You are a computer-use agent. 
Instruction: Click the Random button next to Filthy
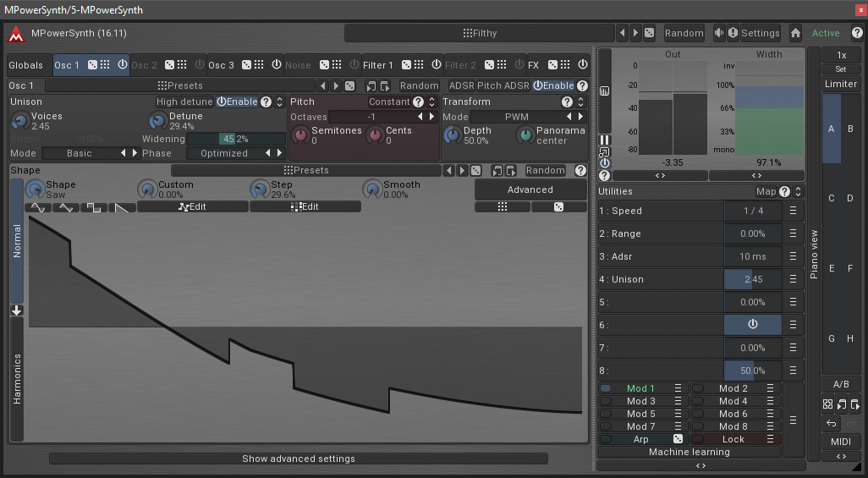tap(684, 33)
